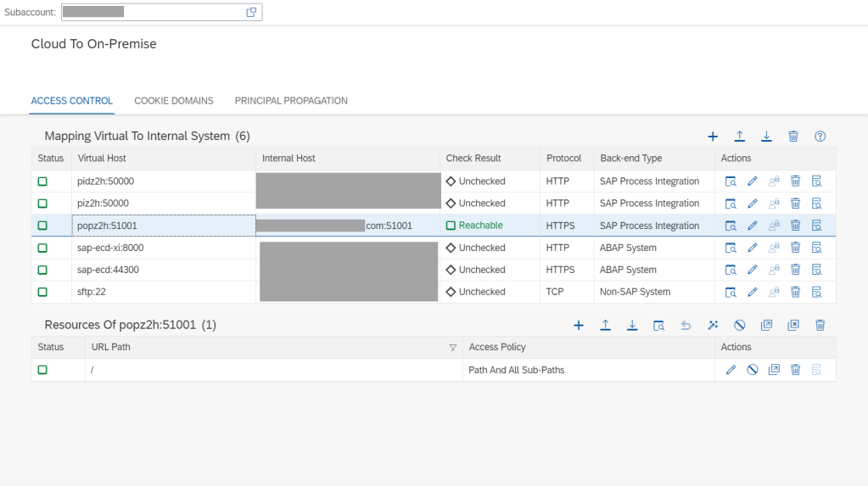Delete the sftp:22 system mapping
The image size is (868, 486).
[796, 292]
